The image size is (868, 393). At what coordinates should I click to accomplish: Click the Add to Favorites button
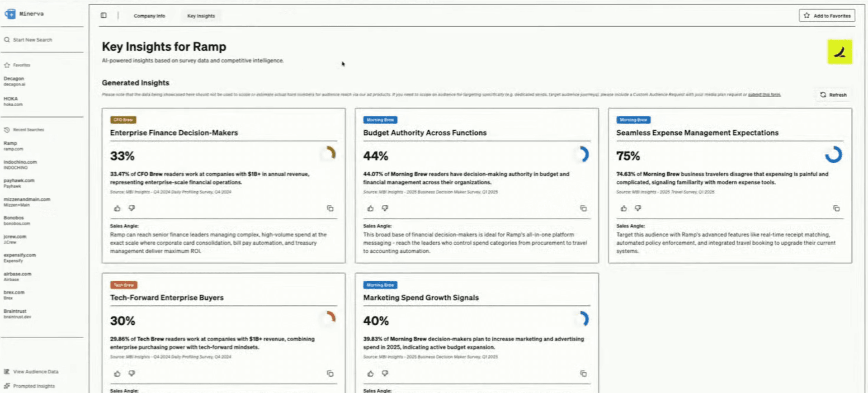click(827, 15)
